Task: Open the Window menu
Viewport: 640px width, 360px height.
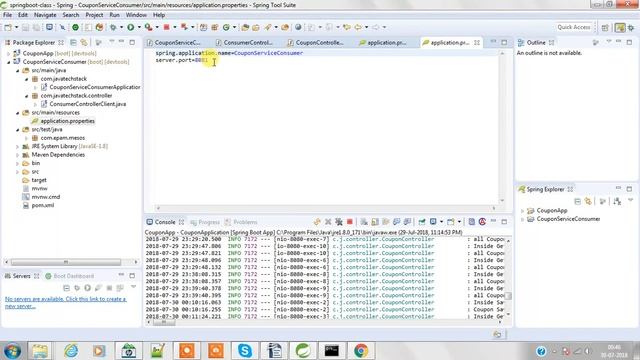Action: [136, 15]
